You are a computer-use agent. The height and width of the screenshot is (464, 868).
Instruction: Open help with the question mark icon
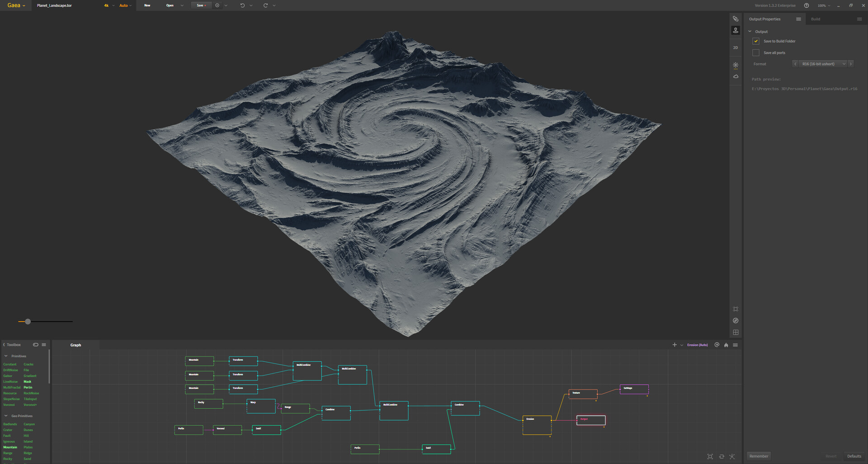click(x=807, y=5)
